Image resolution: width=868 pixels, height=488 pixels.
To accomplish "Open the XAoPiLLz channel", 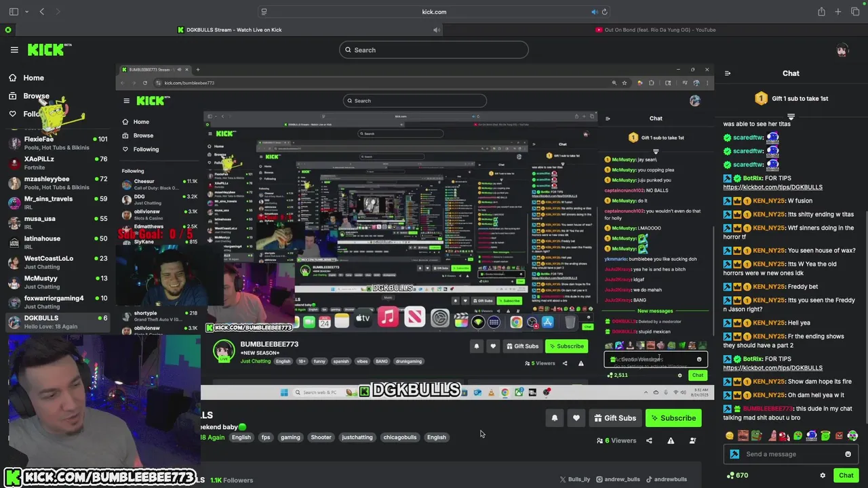I will point(58,163).
